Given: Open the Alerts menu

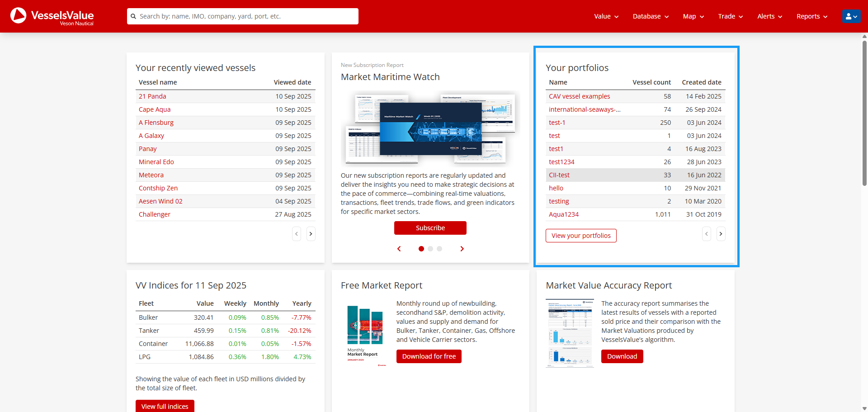Looking at the screenshot, I should click(769, 16).
